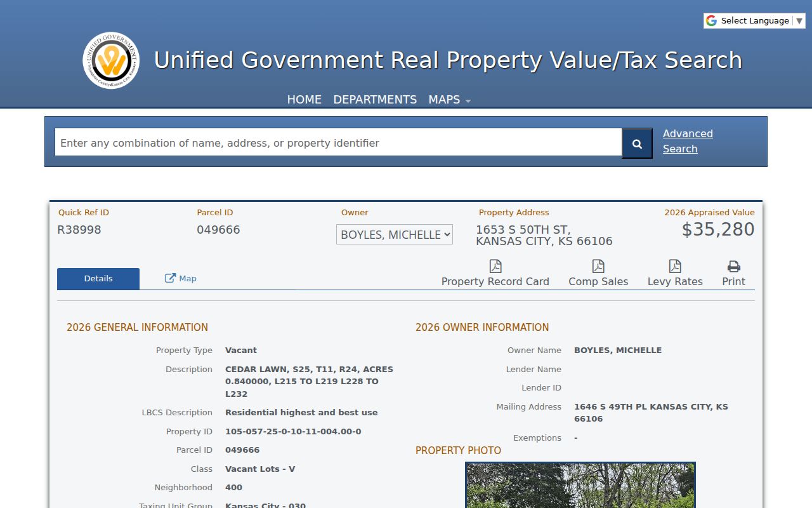Click the class value Vacant Lots - V

click(x=260, y=469)
